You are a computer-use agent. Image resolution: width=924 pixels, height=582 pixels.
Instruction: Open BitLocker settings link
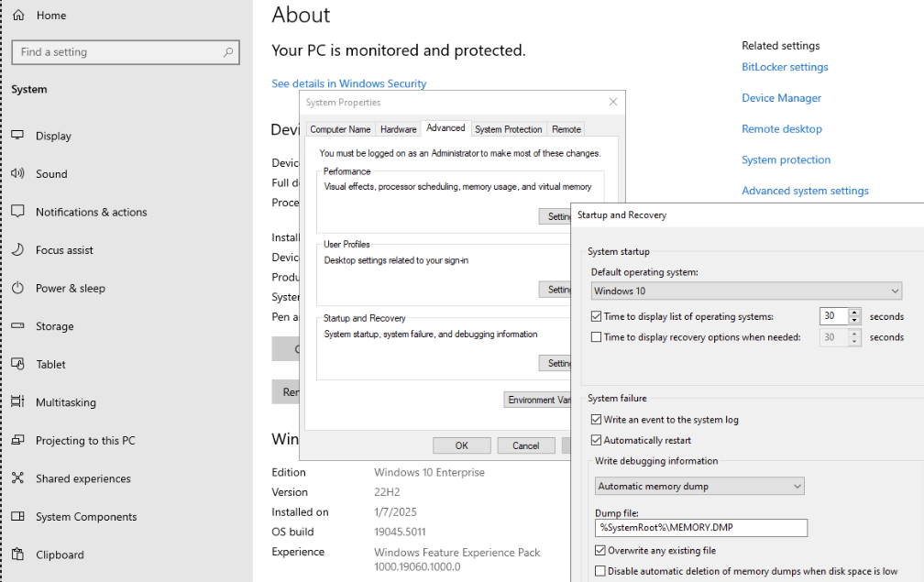point(785,67)
